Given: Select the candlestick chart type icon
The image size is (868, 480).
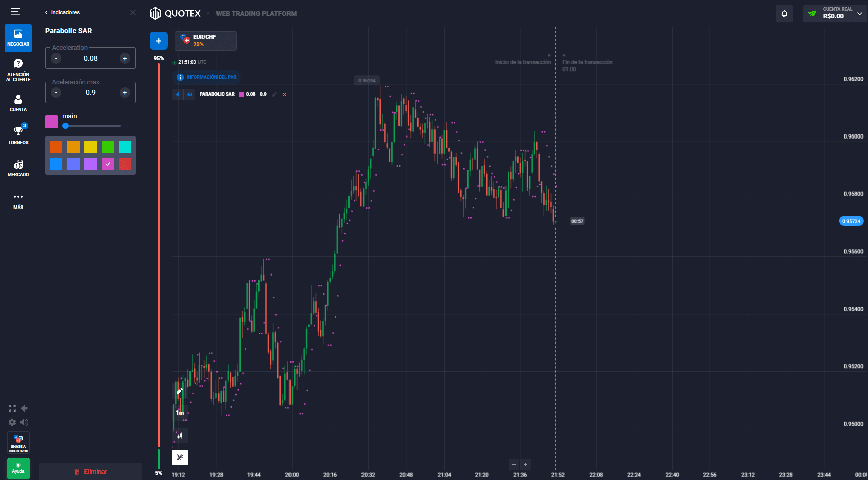Looking at the screenshot, I should pyautogui.click(x=180, y=436).
